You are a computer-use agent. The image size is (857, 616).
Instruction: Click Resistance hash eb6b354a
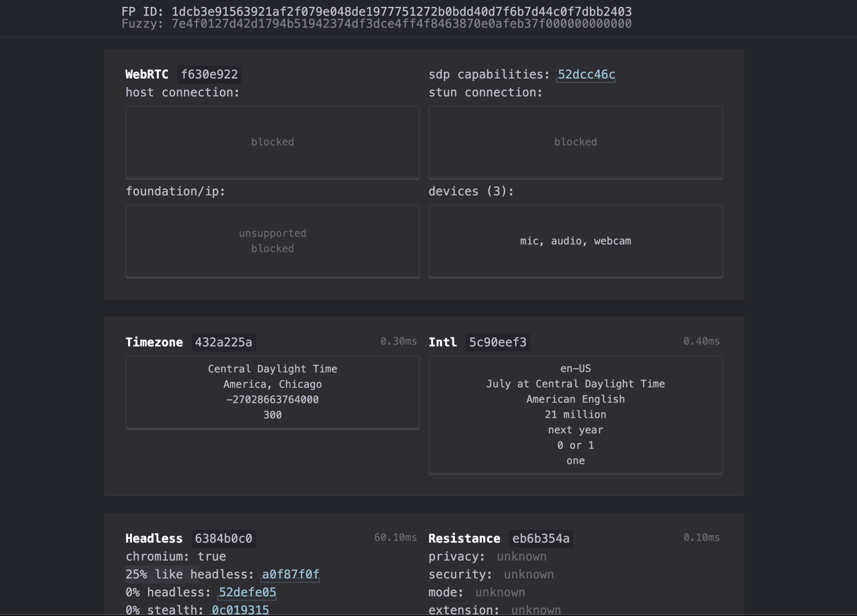pos(540,539)
